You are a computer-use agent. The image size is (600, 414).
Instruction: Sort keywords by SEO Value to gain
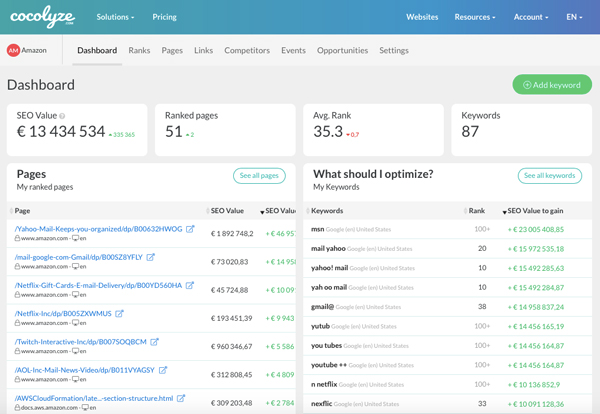[533, 211]
